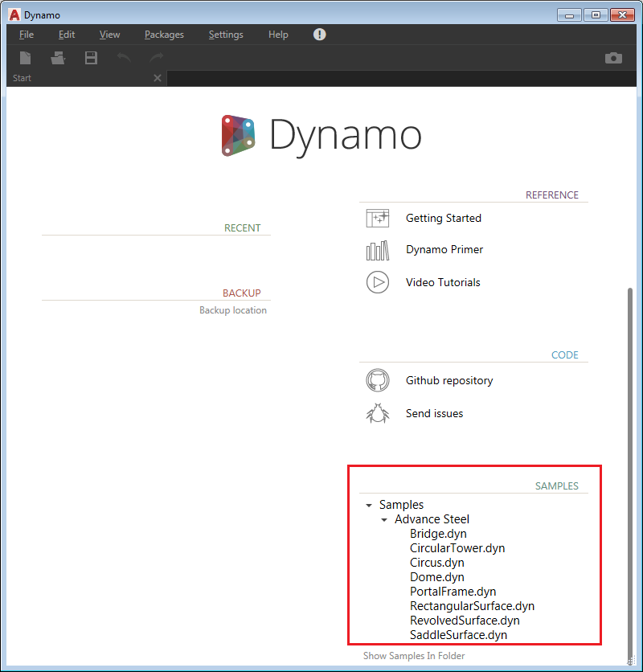The image size is (643, 672).
Task: Click the Dynamo logo image
Action: [x=239, y=136]
